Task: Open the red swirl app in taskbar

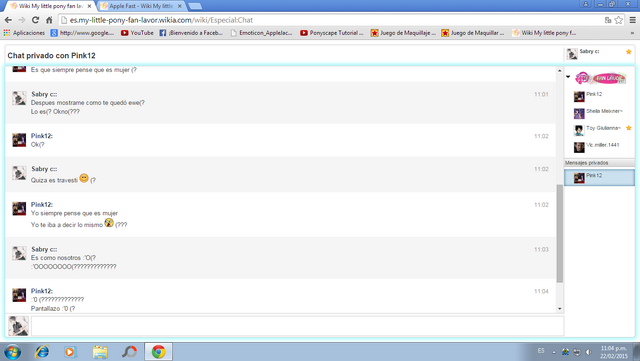Action: coord(129,352)
